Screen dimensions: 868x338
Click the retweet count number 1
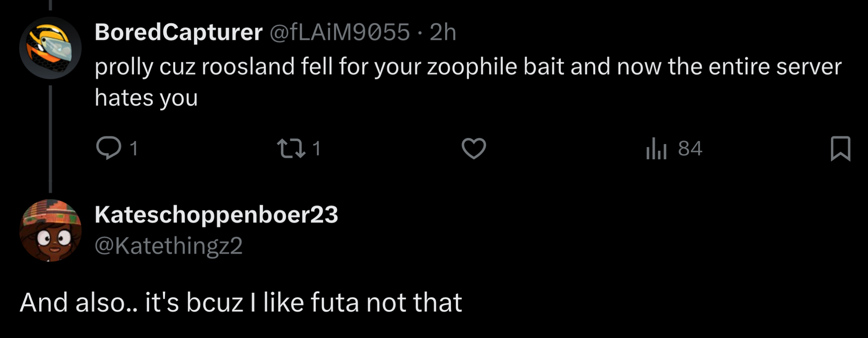(316, 148)
